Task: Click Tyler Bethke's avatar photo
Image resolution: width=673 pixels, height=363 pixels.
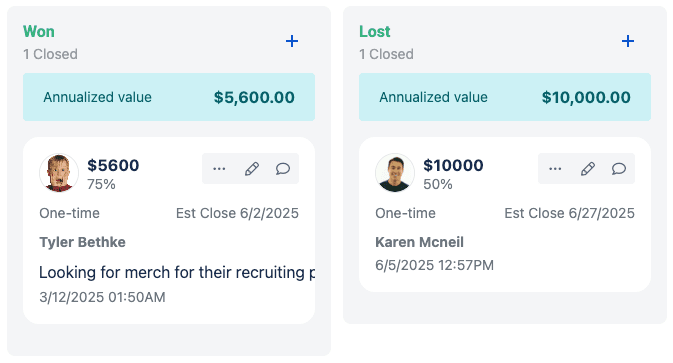Action: (x=59, y=173)
